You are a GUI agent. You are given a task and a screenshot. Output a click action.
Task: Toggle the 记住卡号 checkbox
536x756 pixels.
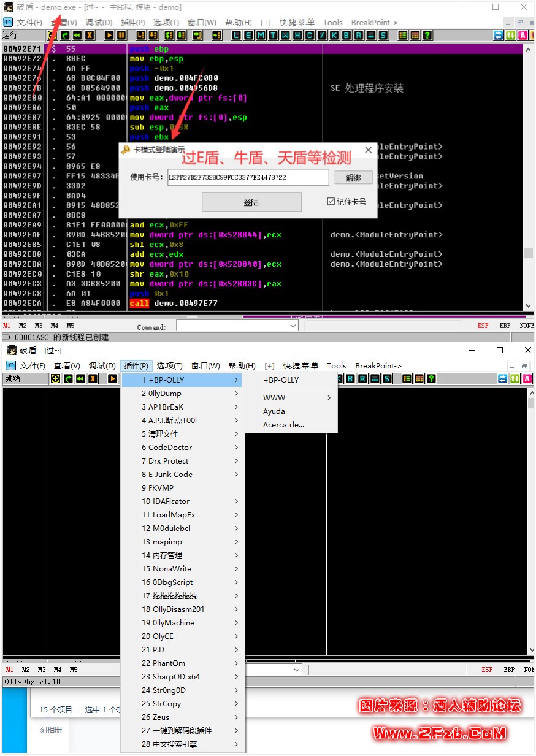(332, 201)
